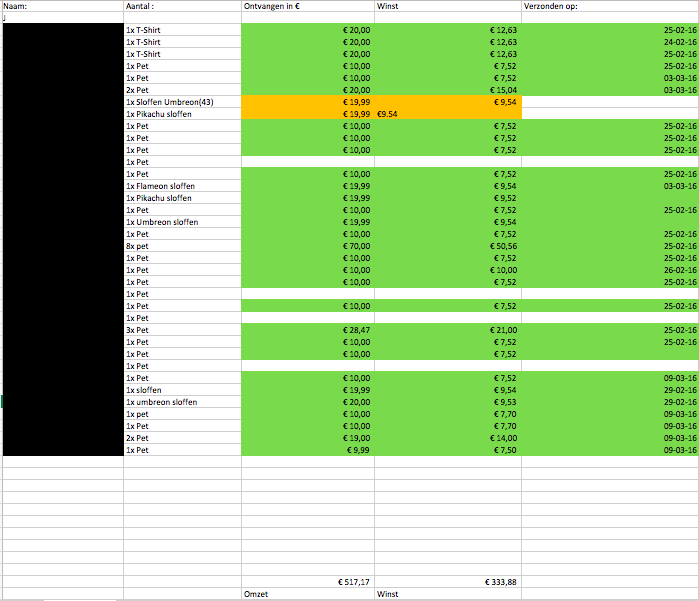This screenshot has height=601, width=699.
Task: Select '€ 9,54' in Sloffen Umbreon(43) row
Action: (x=448, y=102)
